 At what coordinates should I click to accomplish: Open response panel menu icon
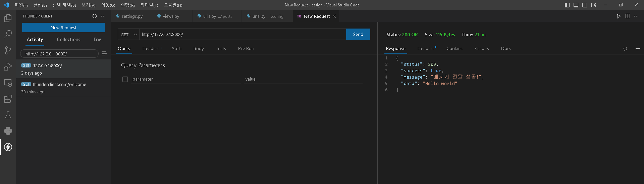(x=638, y=49)
